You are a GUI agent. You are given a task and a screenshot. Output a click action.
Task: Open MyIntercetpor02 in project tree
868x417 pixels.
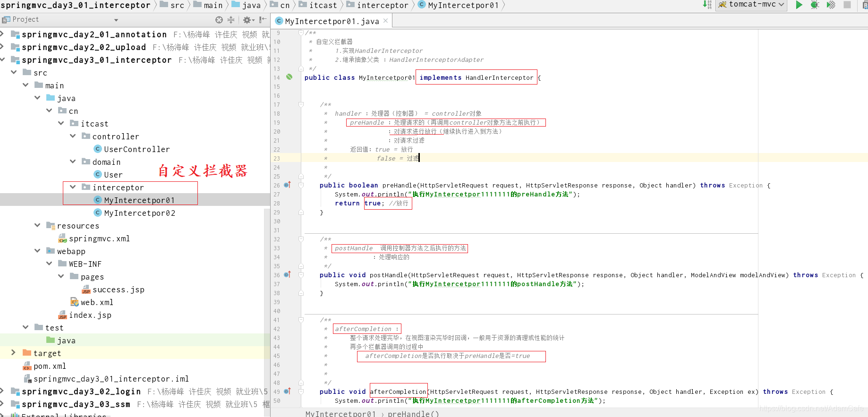pyautogui.click(x=135, y=213)
